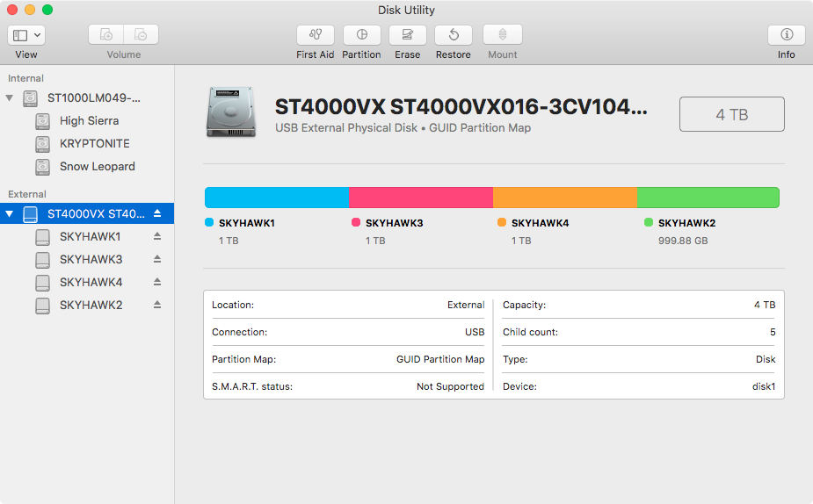Viewport: 813px width, 504px height.
Task: Click the Internal section header
Action: point(25,78)
